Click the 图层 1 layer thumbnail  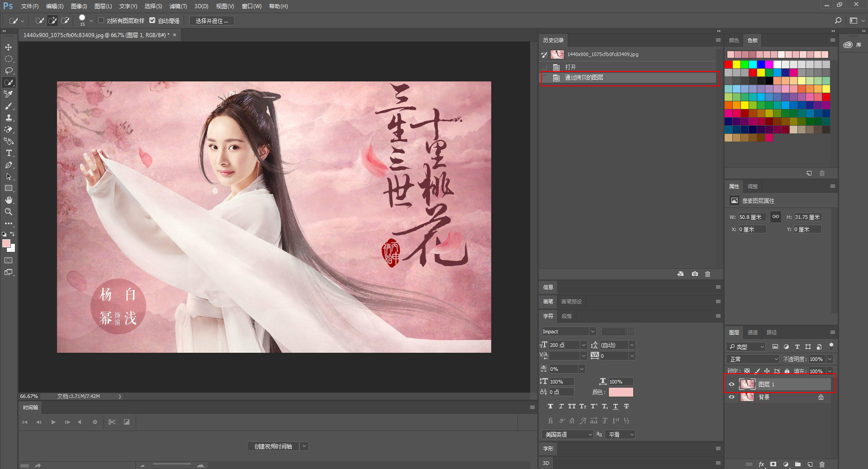(747, 384)
